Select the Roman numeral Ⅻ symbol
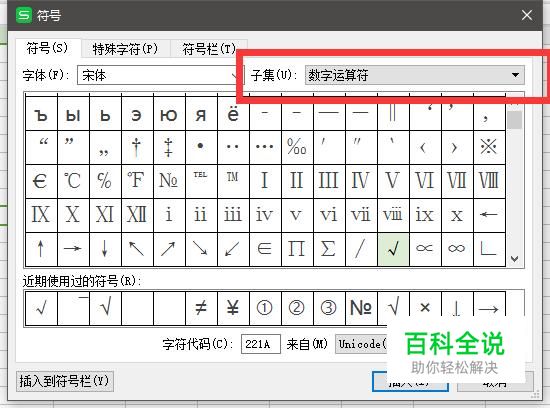Viewport: 550px width, 408px height. click(x=137, y=215)
